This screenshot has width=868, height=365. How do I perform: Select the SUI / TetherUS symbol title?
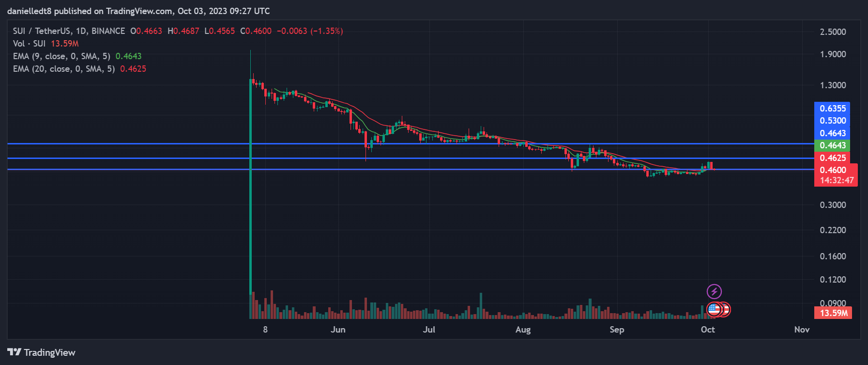tap(69, 31)
